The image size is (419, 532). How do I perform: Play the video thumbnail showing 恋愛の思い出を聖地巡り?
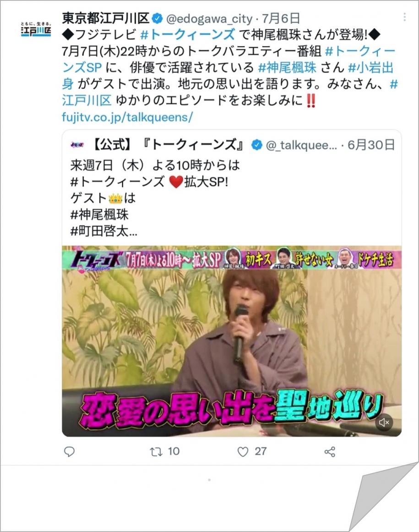pos(232,341)
